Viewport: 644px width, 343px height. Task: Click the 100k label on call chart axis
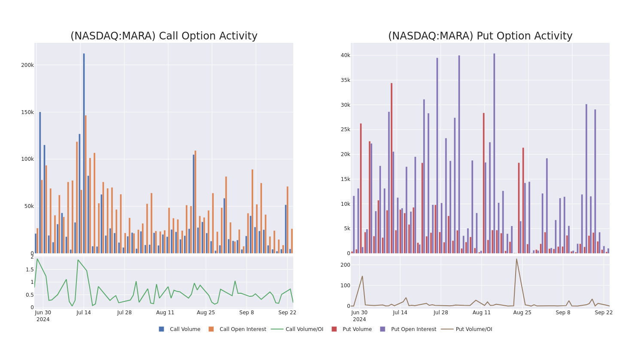click(x=27, y=159)
